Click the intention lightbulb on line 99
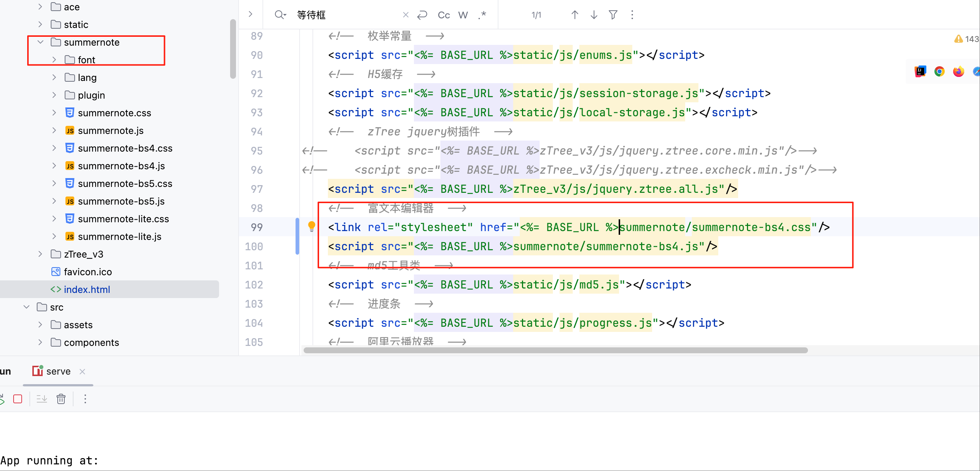Viewport: 980px width, 471px height. click(x=312, y=227)
